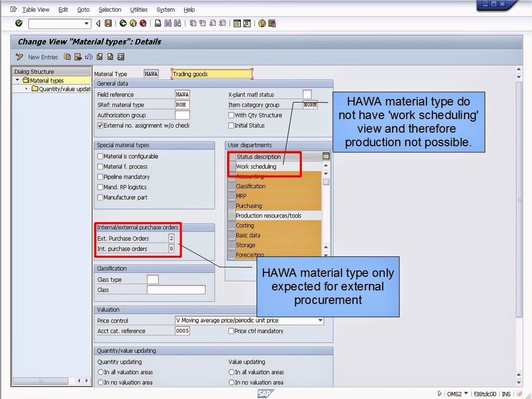Select the Print icon
The width and height of the screenshot is (532, 399).
click(158, 23)
